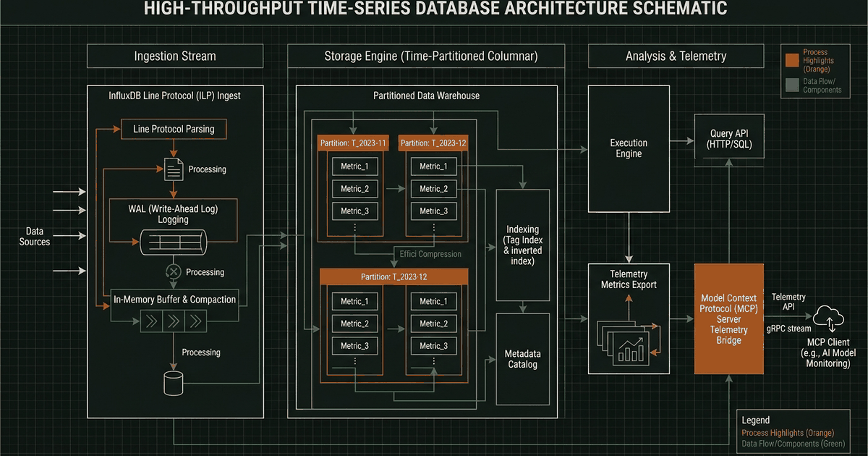Viewport: 868px width, 456px height.
Task: Click the Processing label beside the document icon
Action: [x=208, y=169]
